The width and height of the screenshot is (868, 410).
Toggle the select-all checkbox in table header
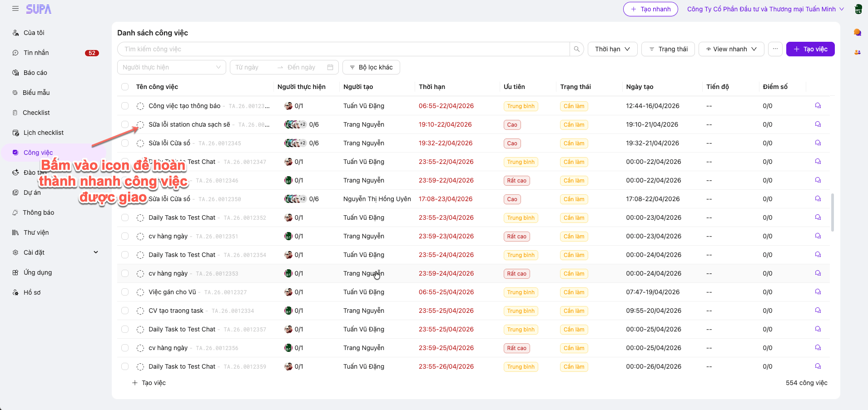[125, 87]
